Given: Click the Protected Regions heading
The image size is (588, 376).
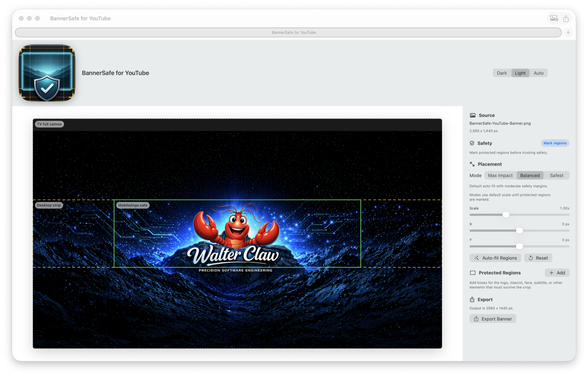Looking at the screenshot, I should point(499,273).
